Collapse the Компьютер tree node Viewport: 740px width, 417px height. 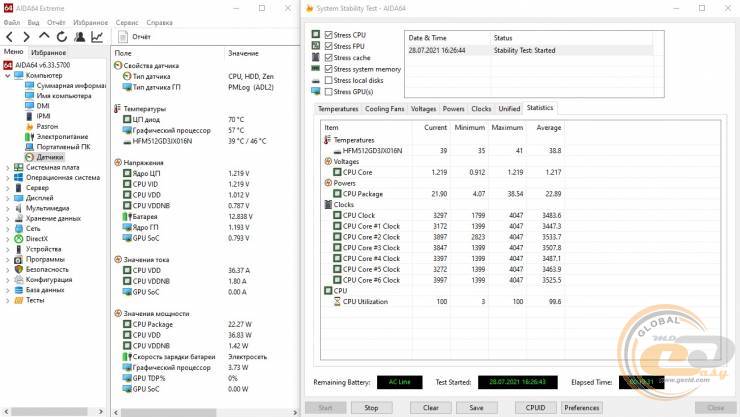[x=7, y=75]
